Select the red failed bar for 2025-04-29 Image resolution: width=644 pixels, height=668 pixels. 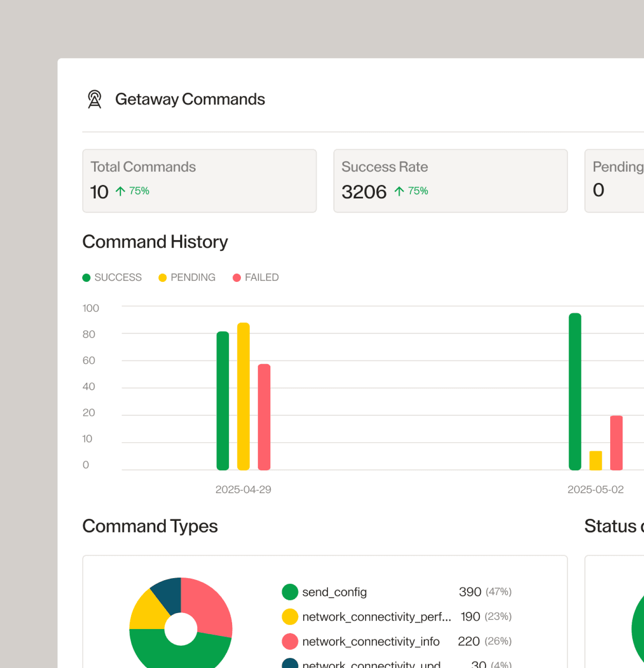tap(264, 417)
